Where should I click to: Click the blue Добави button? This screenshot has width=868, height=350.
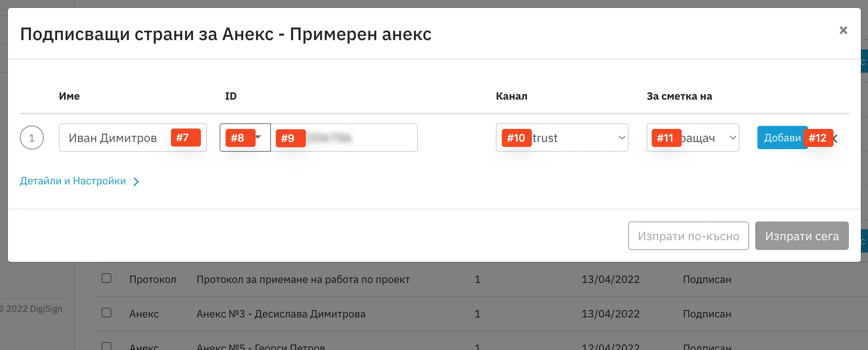click(x=783, y=138)
